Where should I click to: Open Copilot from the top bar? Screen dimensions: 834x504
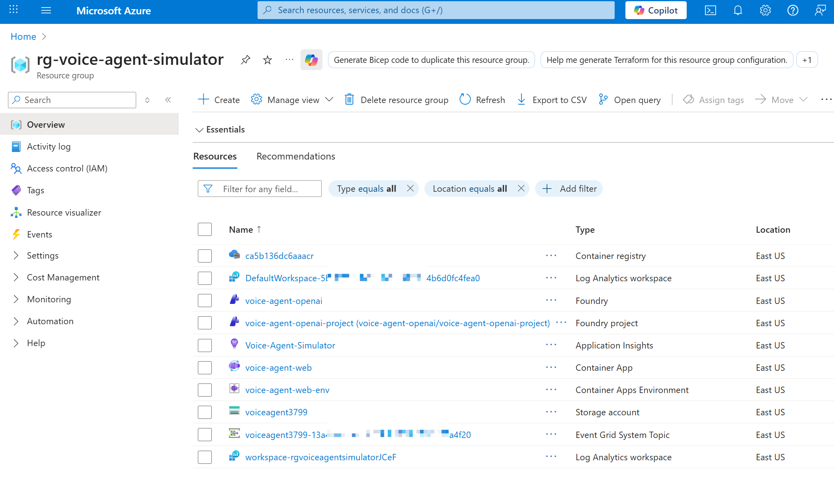click(655, 10)
